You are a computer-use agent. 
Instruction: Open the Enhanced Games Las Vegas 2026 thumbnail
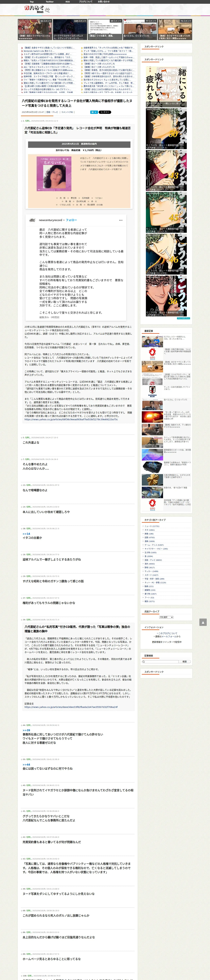[x=152, y=454]
